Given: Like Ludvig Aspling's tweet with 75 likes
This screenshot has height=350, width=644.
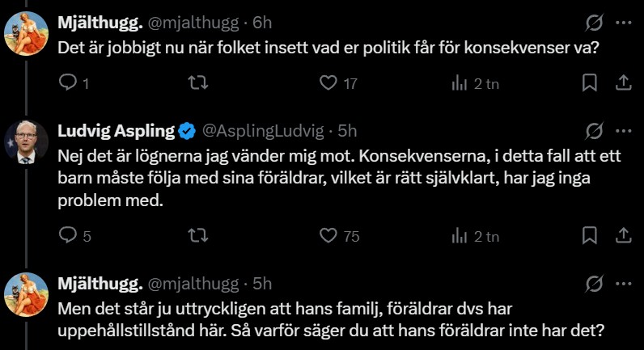Looking at the screenshot, I should click(x=328, y=236).
